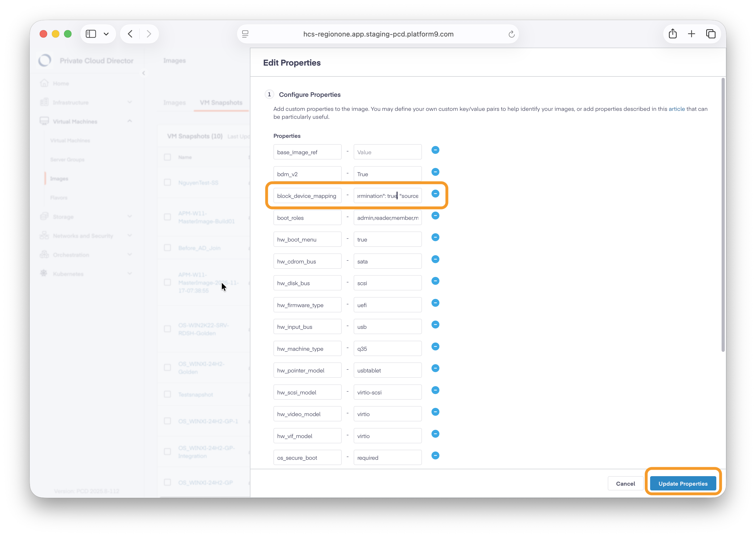Check the OS_WINXI-24H2-Golden row

coord(167,368)
